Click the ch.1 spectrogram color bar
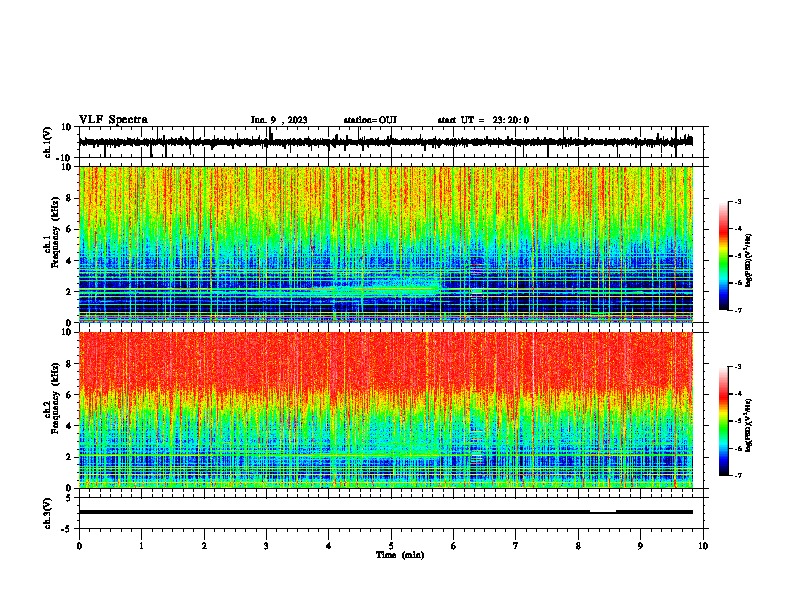 724,256
